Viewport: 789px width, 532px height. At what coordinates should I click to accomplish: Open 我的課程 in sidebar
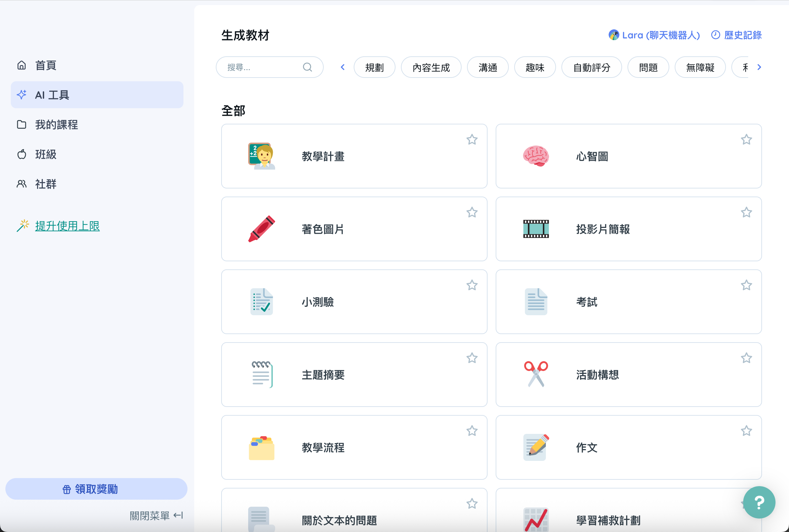[97, 124]
